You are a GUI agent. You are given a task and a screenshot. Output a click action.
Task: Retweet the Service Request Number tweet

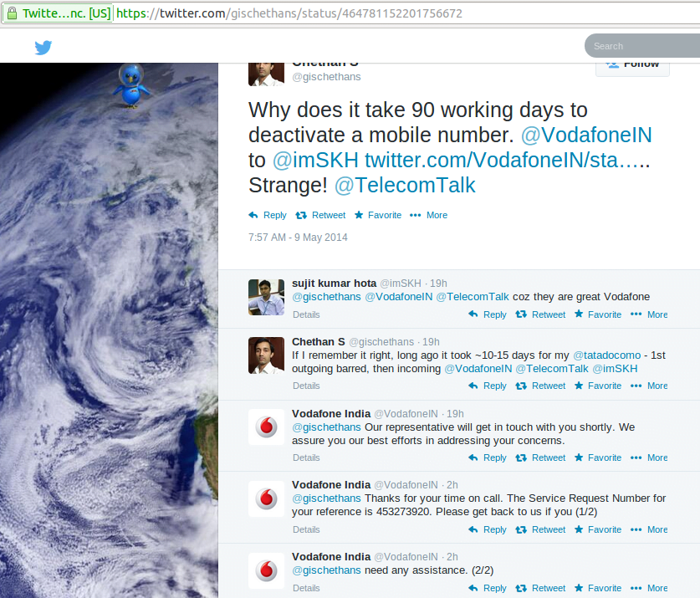click(540, 529)
